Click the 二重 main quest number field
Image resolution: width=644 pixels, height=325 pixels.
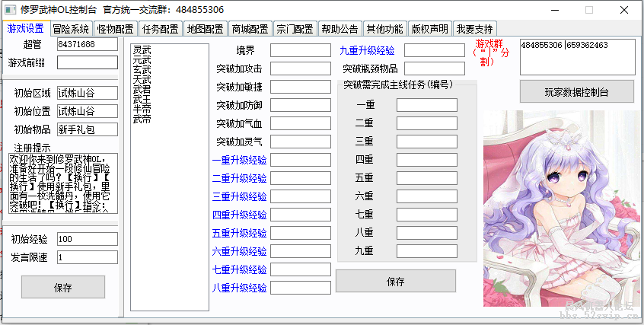tap(427, 123)
